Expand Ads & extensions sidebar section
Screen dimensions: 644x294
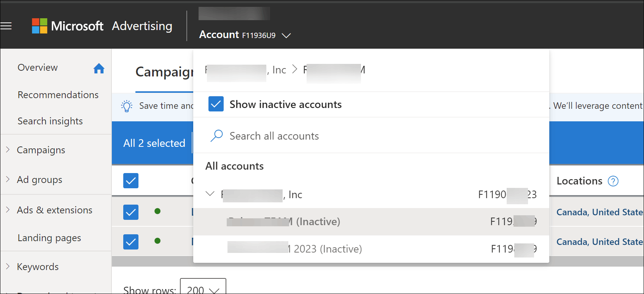pos(8,210)
